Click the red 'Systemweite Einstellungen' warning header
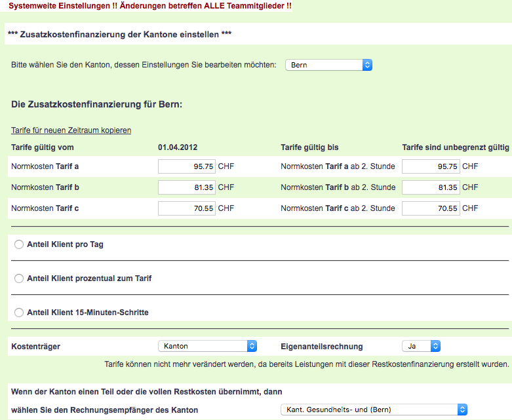The width and height of the screenshot is (512, 420). coord(150,6)
